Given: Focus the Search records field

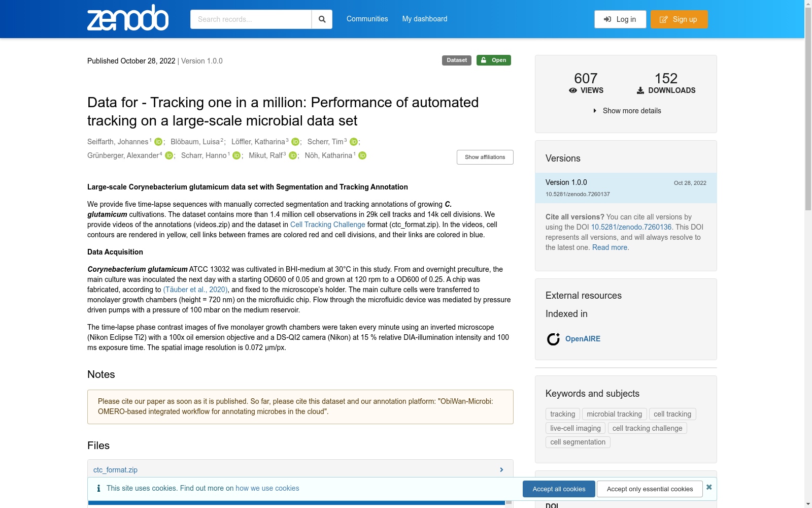Looking at the screenshot, I should (251, 19).
